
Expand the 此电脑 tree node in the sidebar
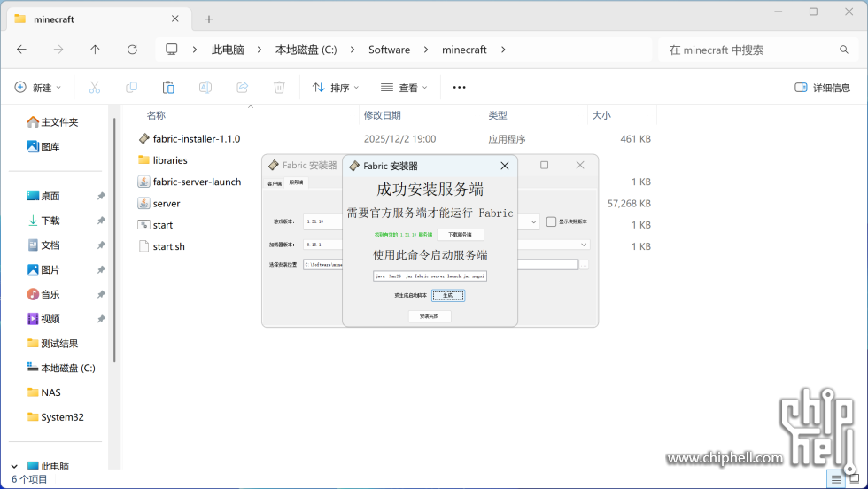click(x=14, y=466)
